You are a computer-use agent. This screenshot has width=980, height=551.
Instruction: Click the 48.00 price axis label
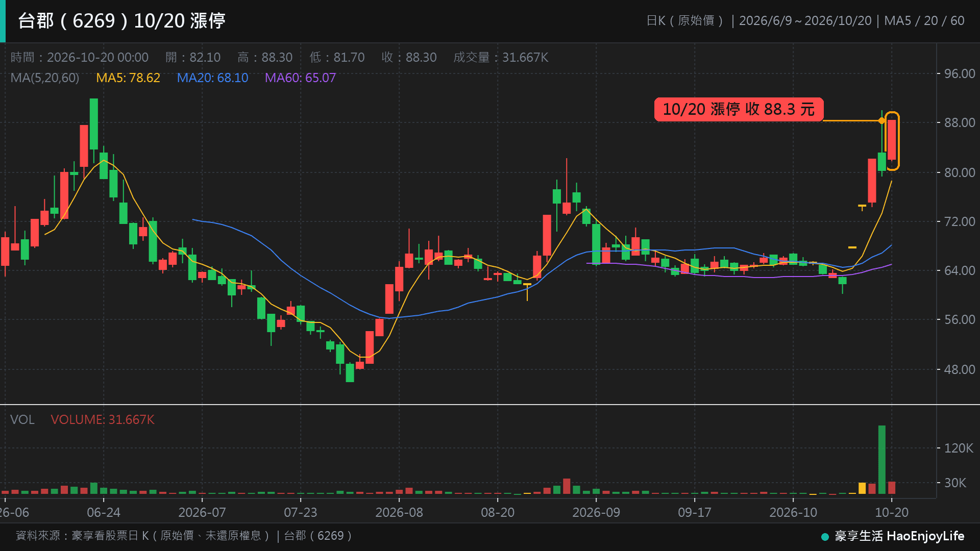click(x=960, y=369)
